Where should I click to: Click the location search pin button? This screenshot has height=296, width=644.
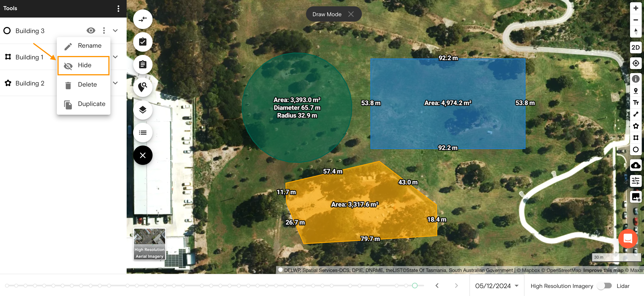pos(142,87)
